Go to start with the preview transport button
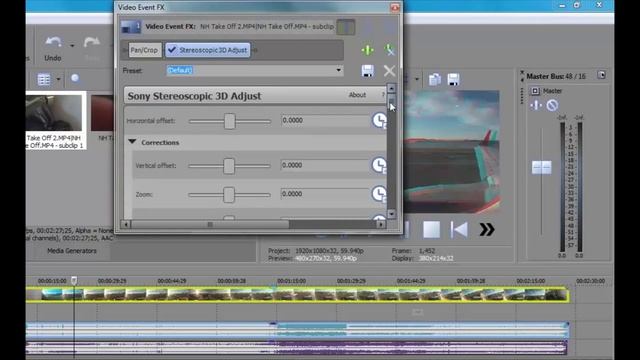The image size is (640, 360). (459, 229)
